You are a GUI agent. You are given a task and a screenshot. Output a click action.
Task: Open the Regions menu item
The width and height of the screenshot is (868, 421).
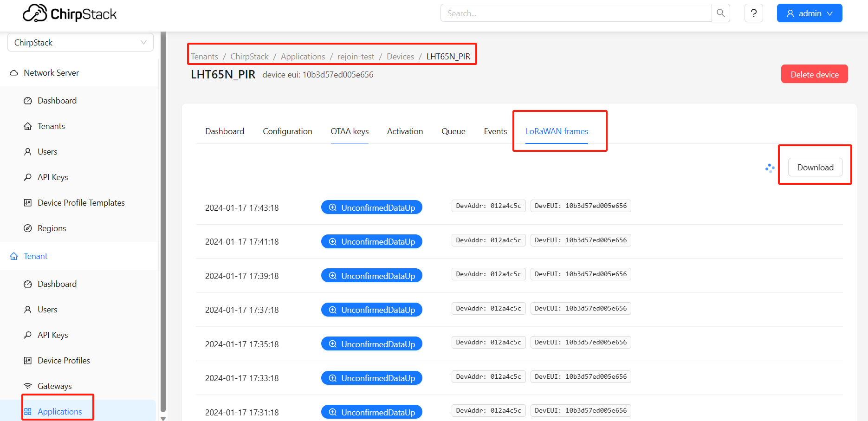point(52,228)
